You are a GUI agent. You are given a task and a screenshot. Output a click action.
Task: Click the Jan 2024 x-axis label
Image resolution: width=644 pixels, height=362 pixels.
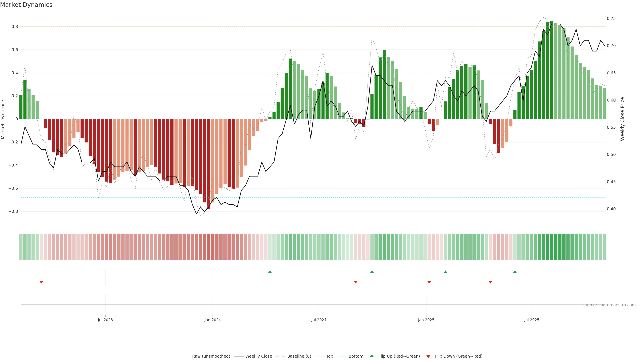212,320
